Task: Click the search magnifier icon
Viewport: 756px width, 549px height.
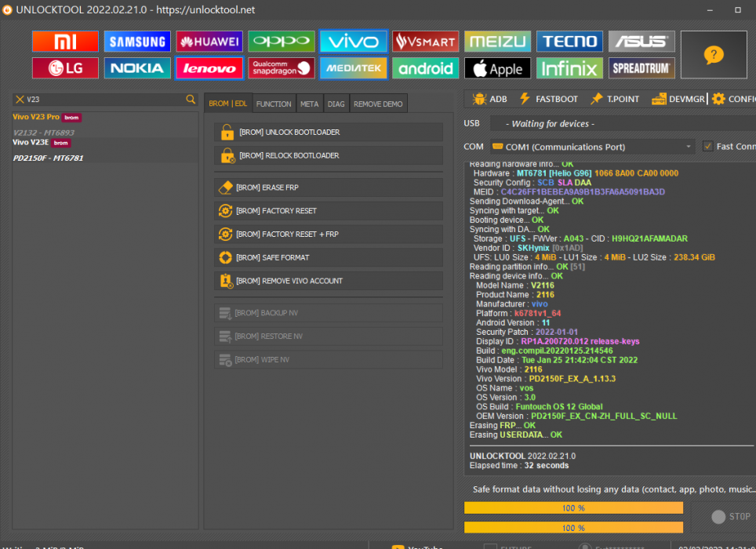Action: click(191, 100)
